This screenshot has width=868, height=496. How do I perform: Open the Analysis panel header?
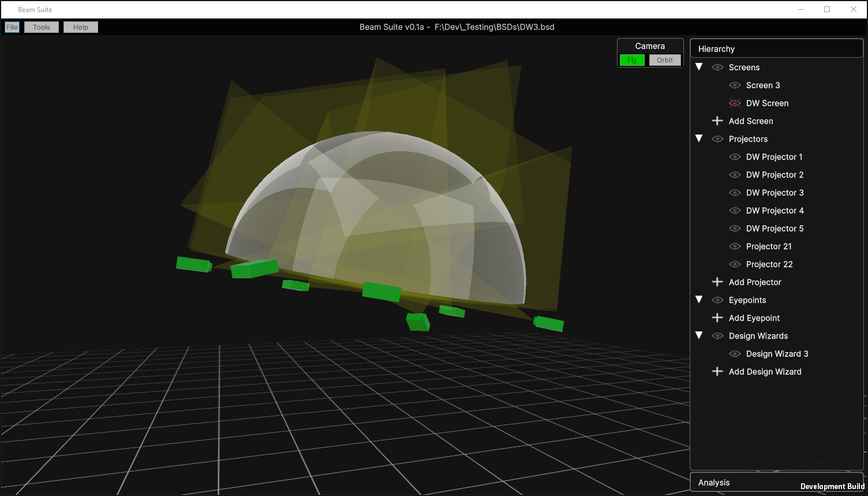[777, 483]
